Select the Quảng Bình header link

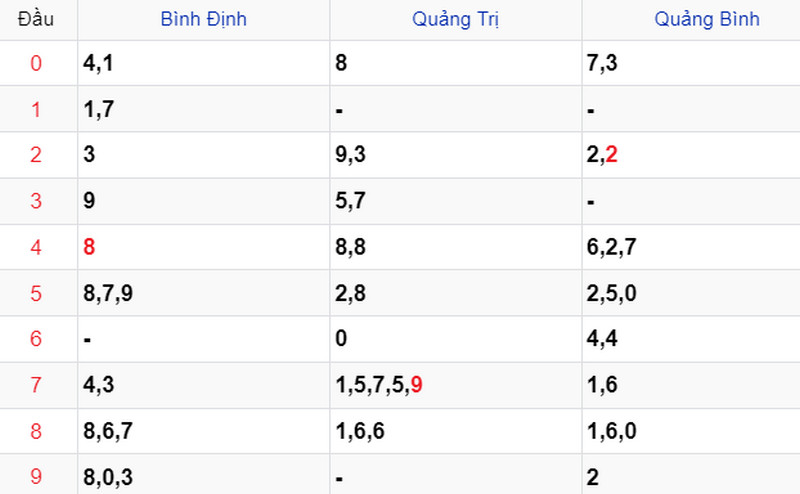click(x=707, y=19)
